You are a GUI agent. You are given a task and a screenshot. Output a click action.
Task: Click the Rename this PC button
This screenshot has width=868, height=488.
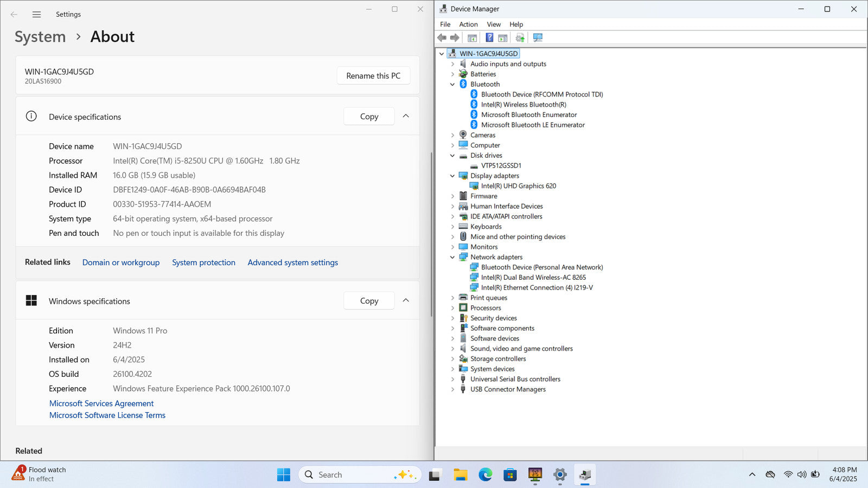point(373,76)
